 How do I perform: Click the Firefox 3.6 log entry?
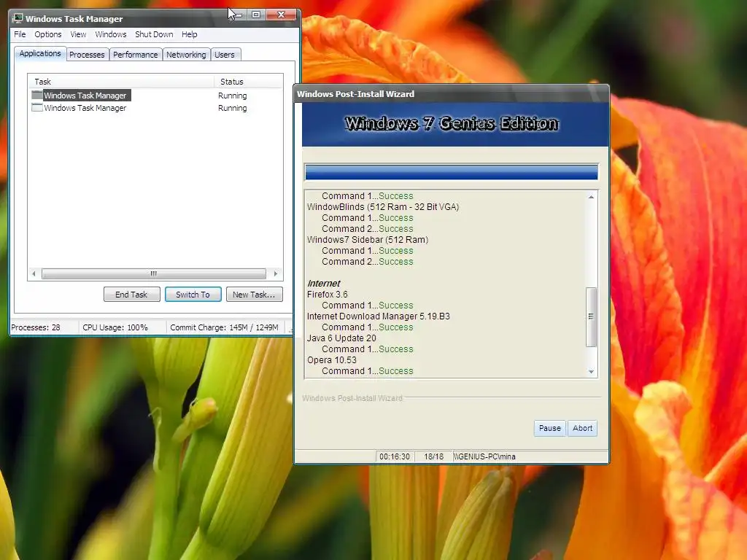[328, 295]
